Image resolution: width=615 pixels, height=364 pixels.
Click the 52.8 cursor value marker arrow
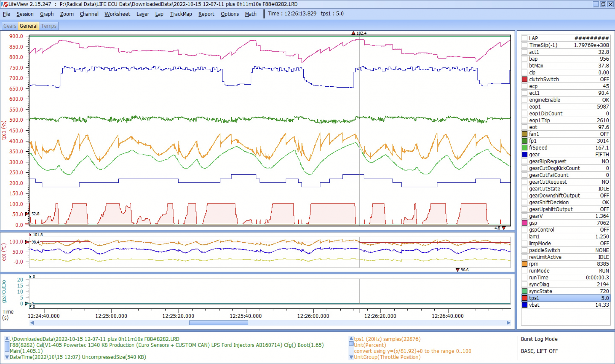pyautogui.click(x=27, y=214)
